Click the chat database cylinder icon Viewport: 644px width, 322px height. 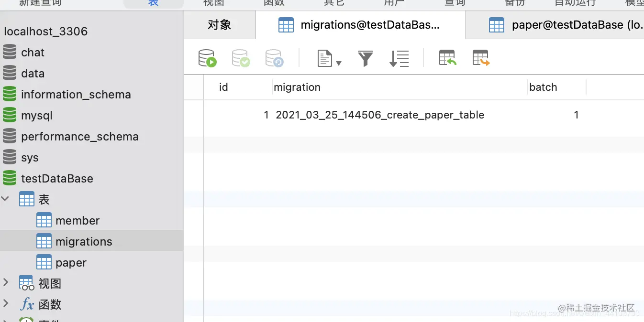pyautogui.click(x=10, y=52)
